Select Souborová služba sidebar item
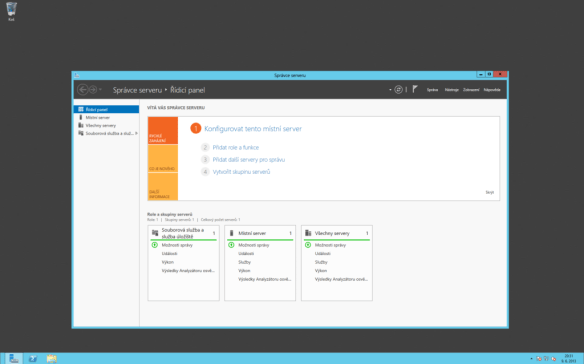Viewport: 584px width, 364px height. click(x=107, y=133)
